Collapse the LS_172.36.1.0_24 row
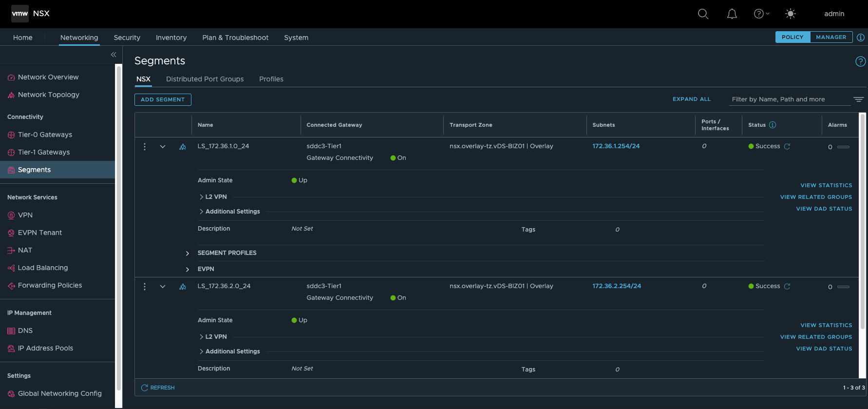The height and width of the screenshot is (409, 868). point(163,146)
